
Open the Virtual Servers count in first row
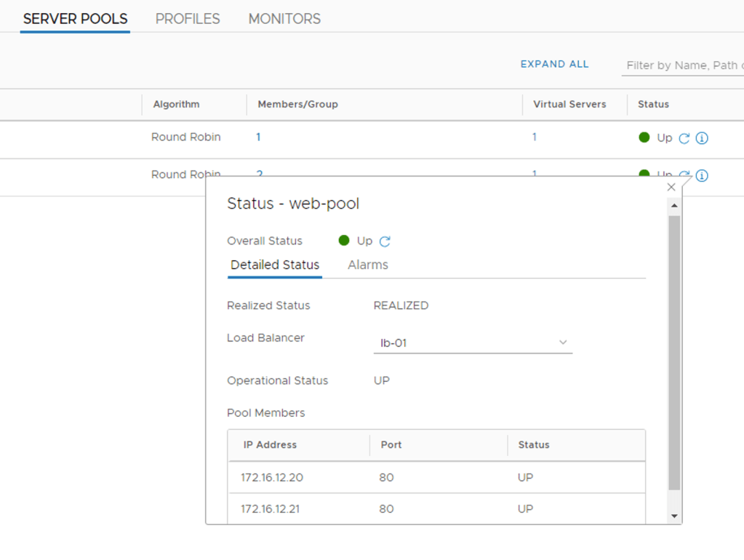click(535, 137)
